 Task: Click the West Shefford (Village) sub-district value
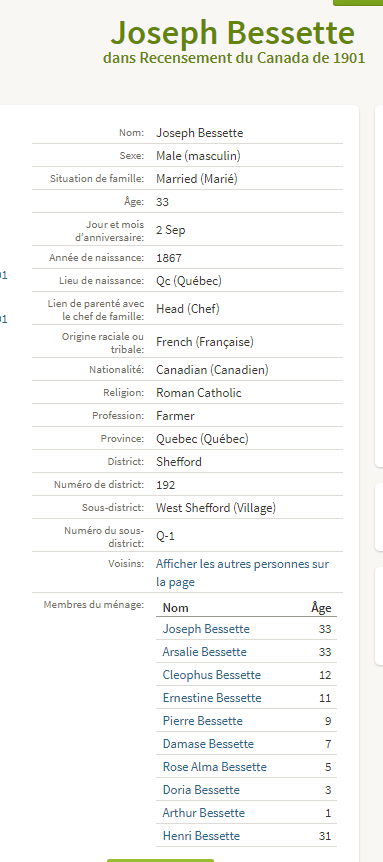tap(216, 508)
